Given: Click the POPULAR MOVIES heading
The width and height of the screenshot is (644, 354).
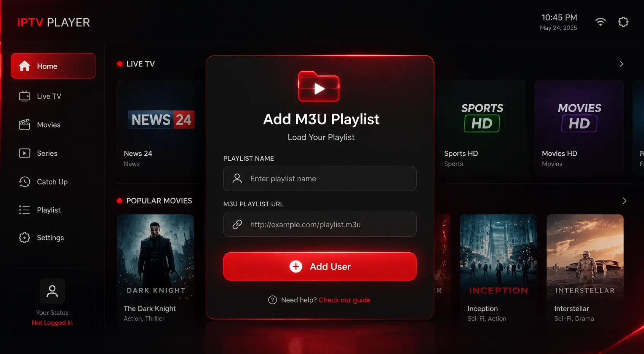Looking at the screenshot, I should [x=159, y=201].
